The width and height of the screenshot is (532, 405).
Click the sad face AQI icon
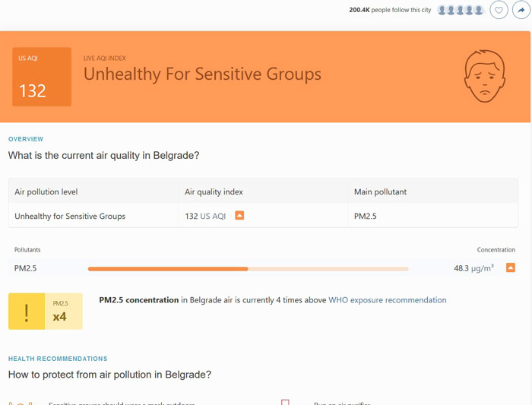[484, 77]
